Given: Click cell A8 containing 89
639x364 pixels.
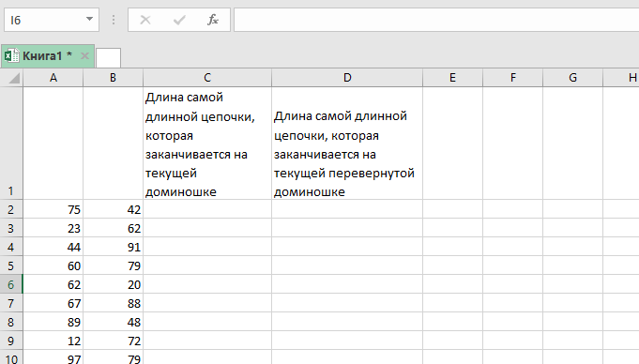Looking at the screenshot, I should pos(53,322).
